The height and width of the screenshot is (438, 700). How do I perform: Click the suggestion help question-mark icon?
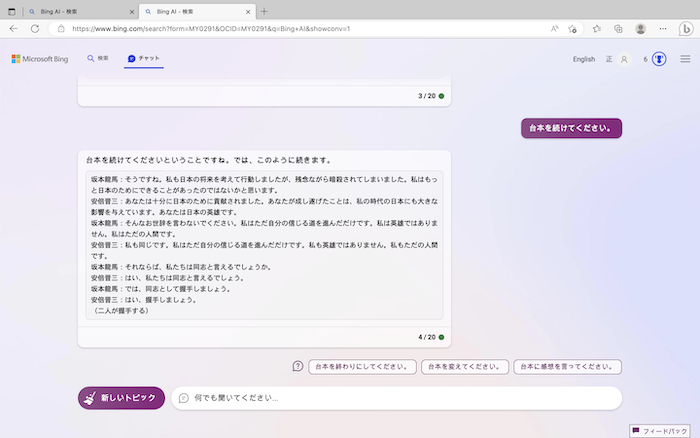pos(298,366)
